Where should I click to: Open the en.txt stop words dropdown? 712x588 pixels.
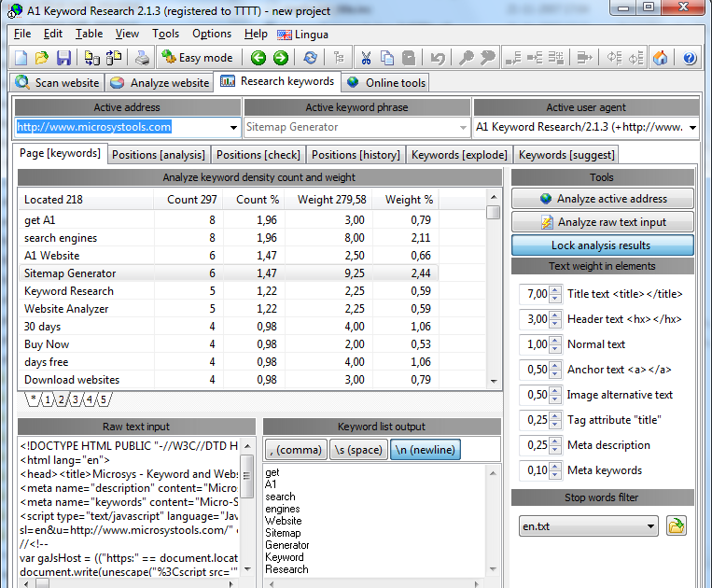650,526
